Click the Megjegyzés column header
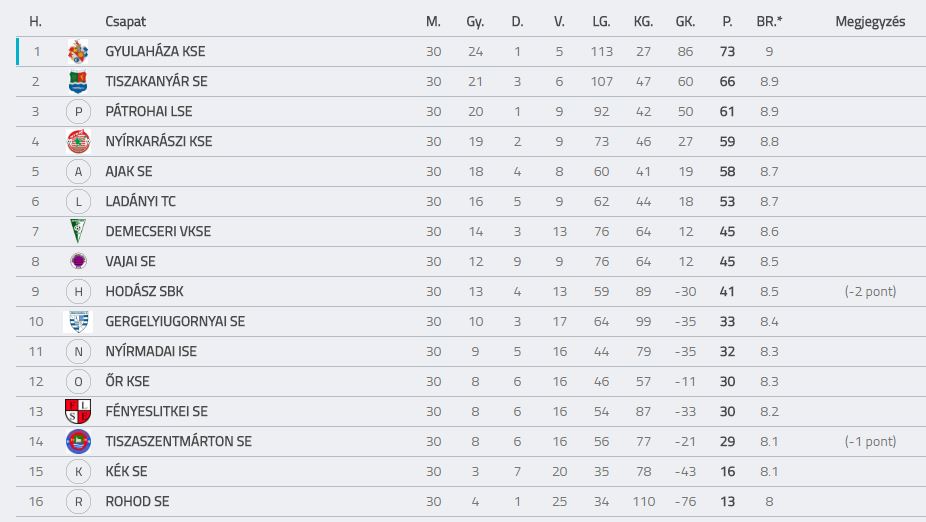The height and width of the screenshot is (522, 926). click(870, 22)
